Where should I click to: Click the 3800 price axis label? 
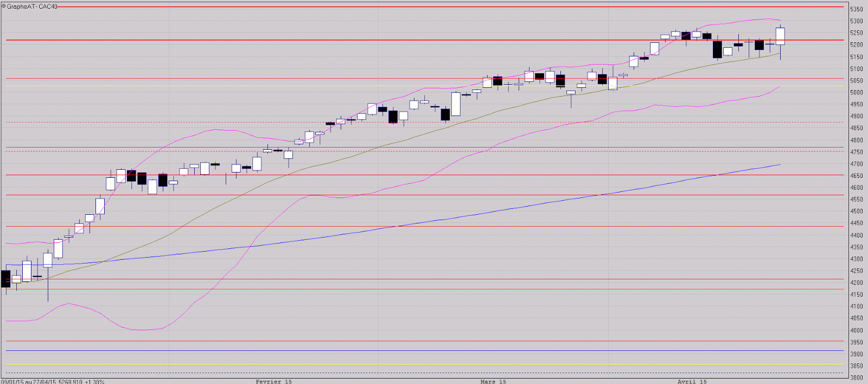[856, 378]
